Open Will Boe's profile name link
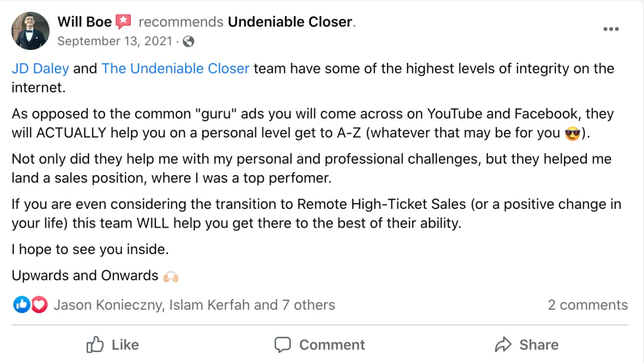Screen dimensions: 644x363 [x=85, y=22]
